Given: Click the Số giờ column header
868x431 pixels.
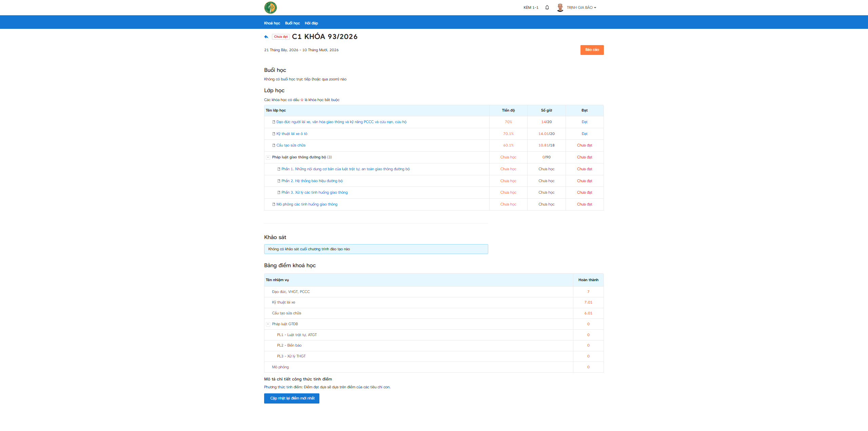Looking at the screenshot, I should tap(546, 111).
